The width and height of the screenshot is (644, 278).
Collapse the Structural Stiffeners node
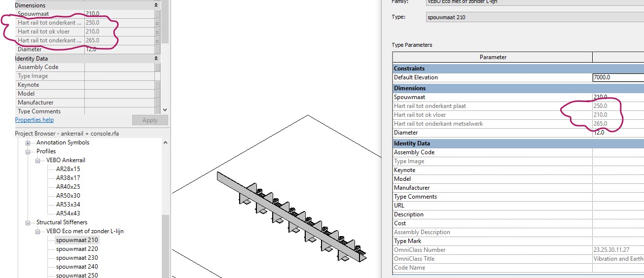click(x=28, y=222)
